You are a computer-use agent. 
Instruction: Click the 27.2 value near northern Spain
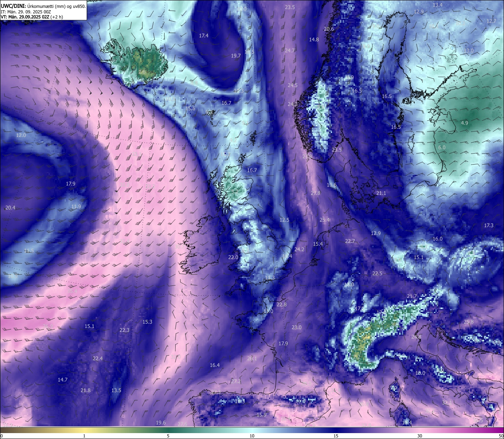(236, 382)
